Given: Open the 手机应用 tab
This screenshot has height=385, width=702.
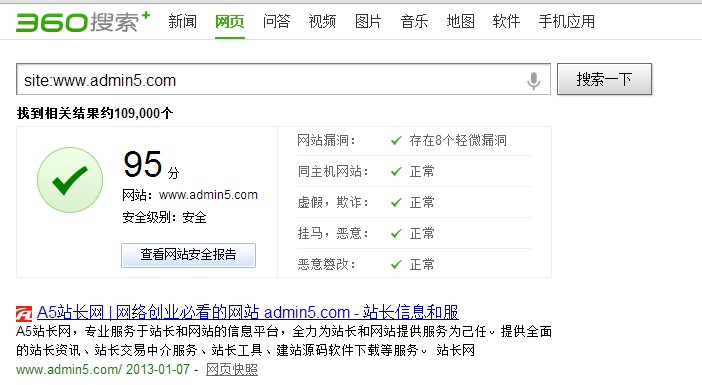Looking at the screenshot, I should (566, 21).
